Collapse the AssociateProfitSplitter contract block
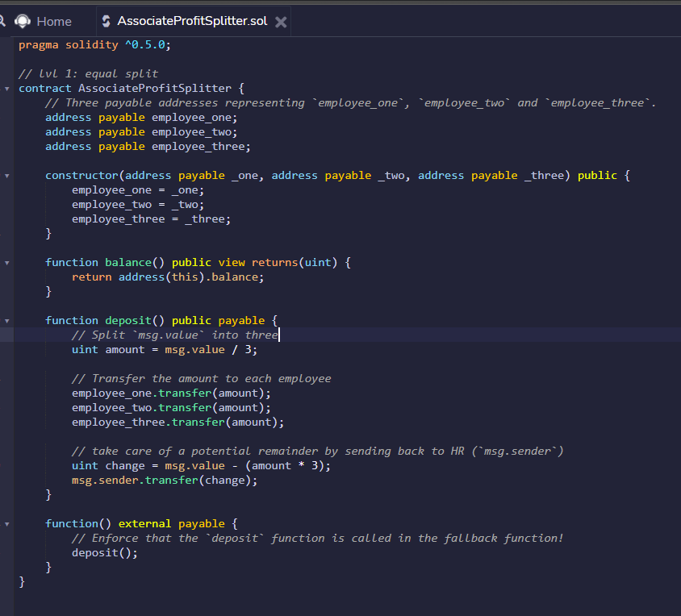Viewport: 681px width, 616px height. tap(6, 88)
